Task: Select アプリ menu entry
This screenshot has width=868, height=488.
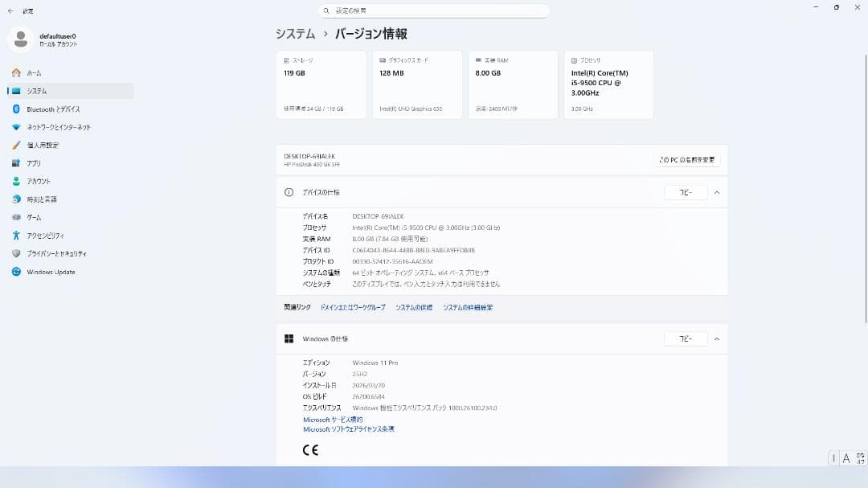Action: click(70, 163)
